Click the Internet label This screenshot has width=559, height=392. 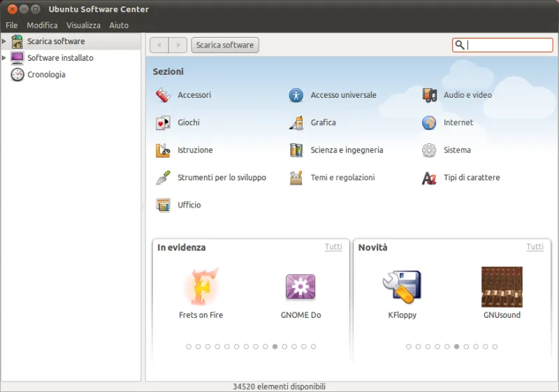point(458,122)
